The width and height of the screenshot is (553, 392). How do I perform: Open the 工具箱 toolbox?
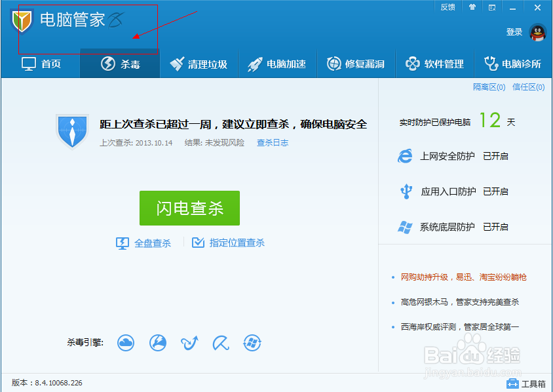(526, 383)
